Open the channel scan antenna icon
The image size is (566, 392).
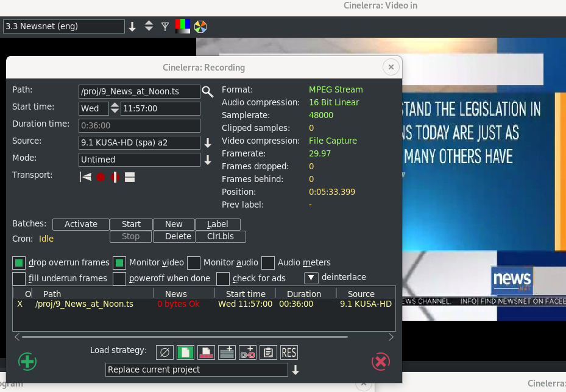pyautogui.click(x=165, y=27)
